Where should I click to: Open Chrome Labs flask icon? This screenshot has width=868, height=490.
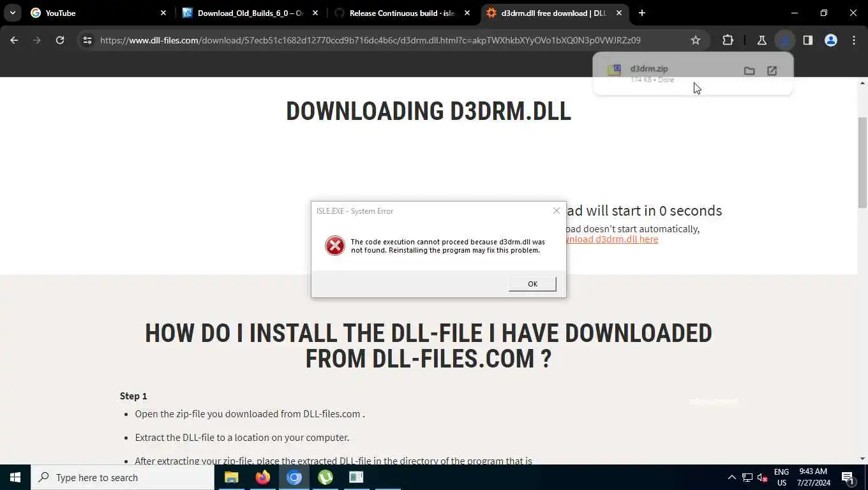tap(761, 40)
